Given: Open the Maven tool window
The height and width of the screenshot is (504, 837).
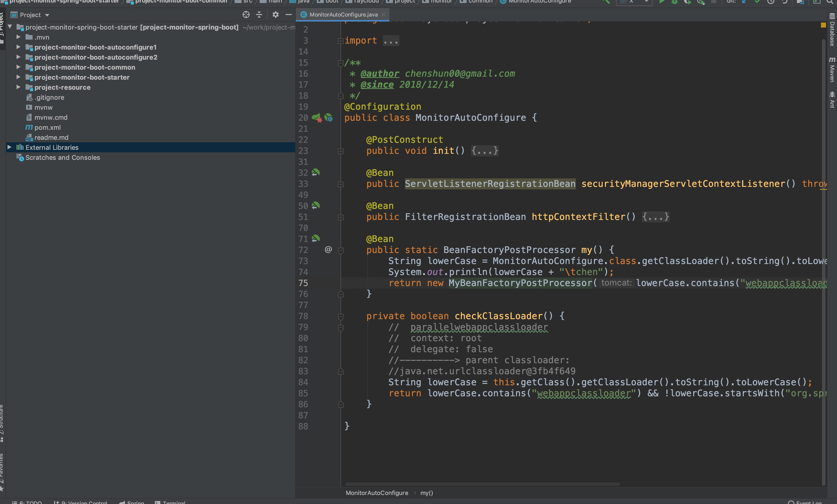Looking at the screenshot, I should pos(832,70).
